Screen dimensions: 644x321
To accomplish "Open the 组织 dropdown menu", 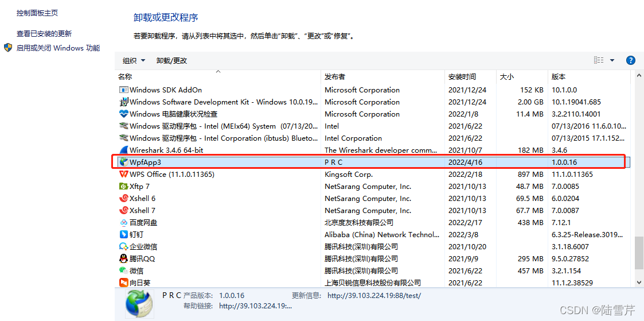I will click(x=134, y=60).
